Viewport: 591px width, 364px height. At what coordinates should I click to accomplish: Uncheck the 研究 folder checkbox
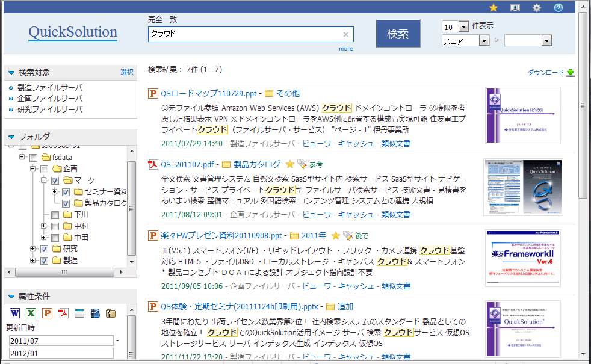(44, 249)
